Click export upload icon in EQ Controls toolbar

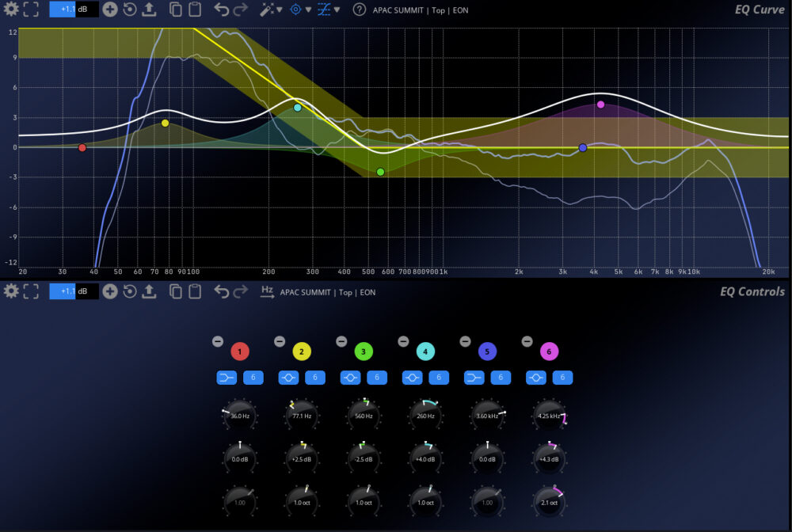pyautogui.click(x=149, y=291)
